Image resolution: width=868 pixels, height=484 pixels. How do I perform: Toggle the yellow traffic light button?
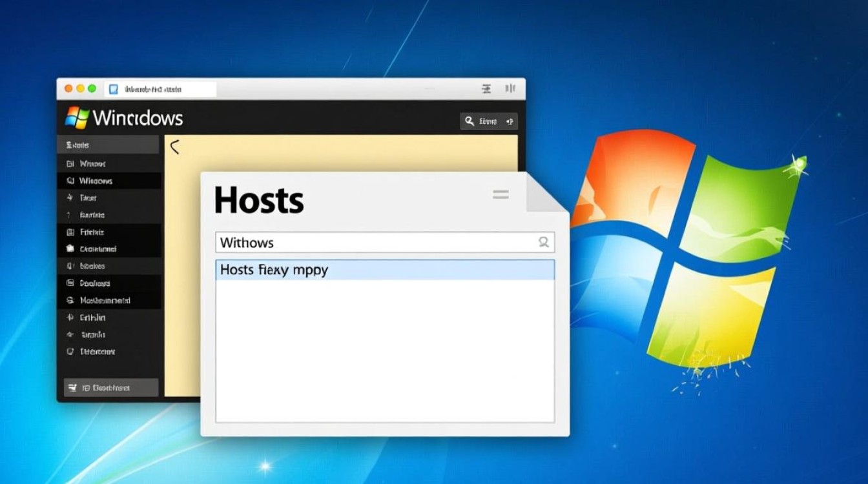pos(80,88)
